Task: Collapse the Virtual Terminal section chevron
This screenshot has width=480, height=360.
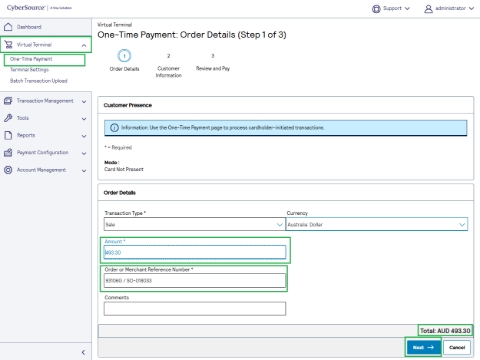Action: coord(84,45)
